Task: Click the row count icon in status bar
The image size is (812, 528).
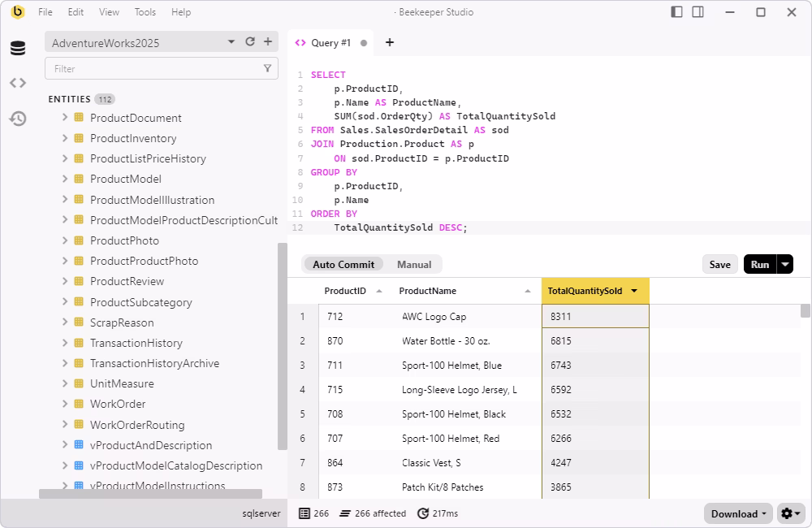Action: [304, 513]
